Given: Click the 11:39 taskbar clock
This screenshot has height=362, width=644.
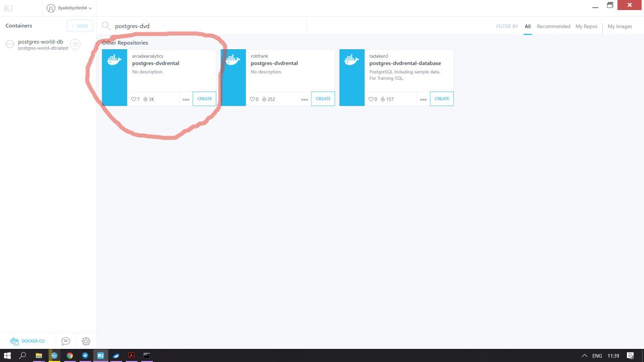Looking at the screenshot, I should tap(613, 355).
